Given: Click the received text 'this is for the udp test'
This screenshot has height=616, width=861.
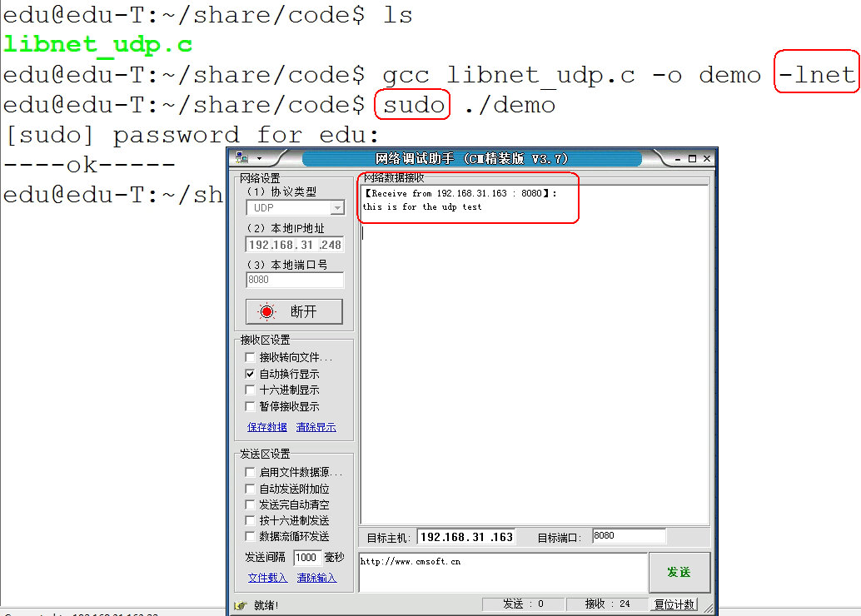Looking at the screenshot, I should [x=421, y=207].
